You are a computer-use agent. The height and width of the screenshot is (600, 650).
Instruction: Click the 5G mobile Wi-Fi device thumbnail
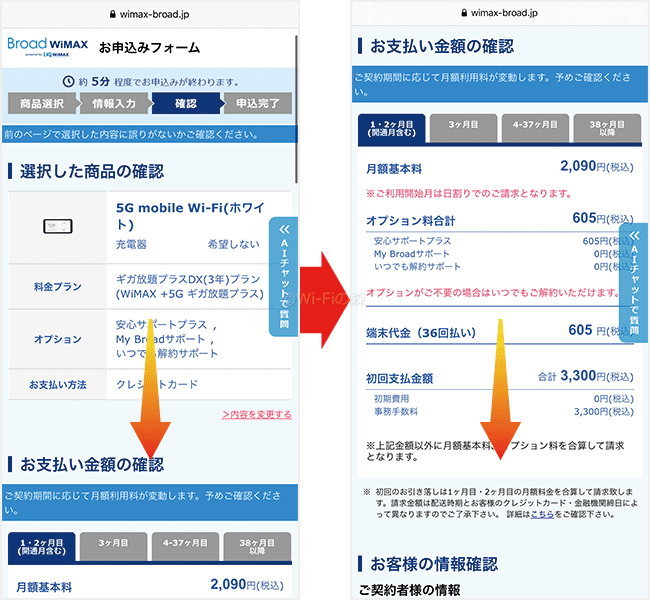tap(58, 226)
